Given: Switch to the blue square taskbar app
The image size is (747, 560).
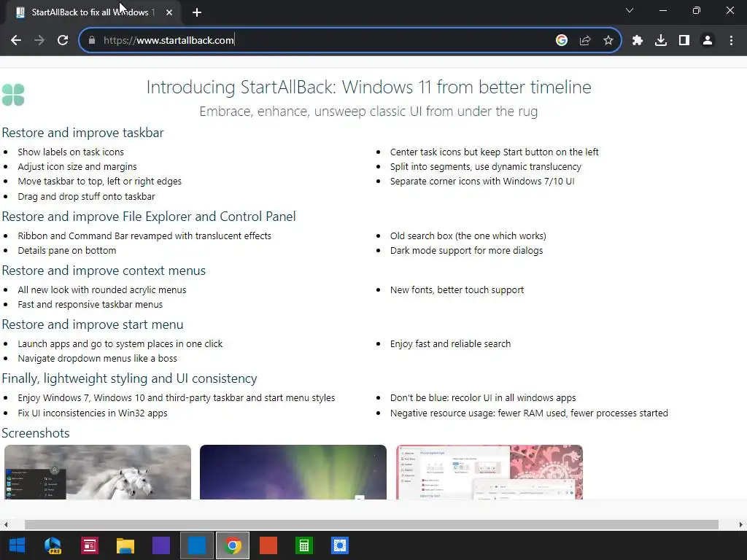Looking at the screenshot, I should [x=197, y=545].
